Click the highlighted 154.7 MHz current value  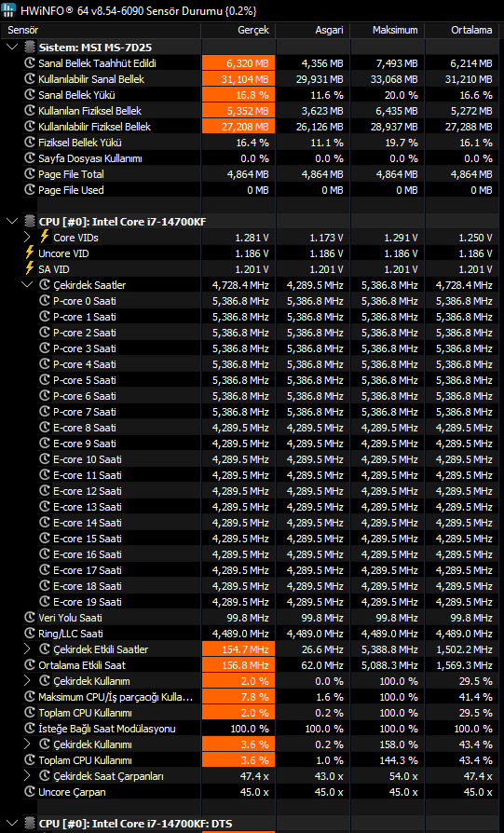[x=238, y=649]
